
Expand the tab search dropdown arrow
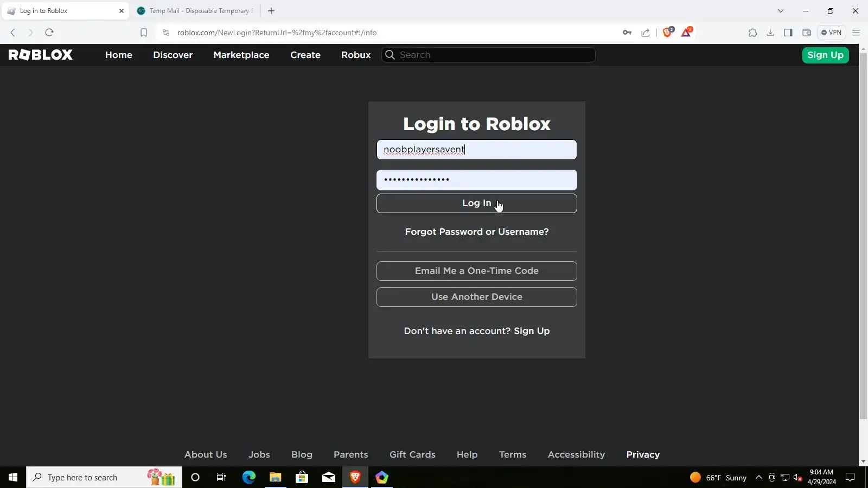(x=781, y=11)
